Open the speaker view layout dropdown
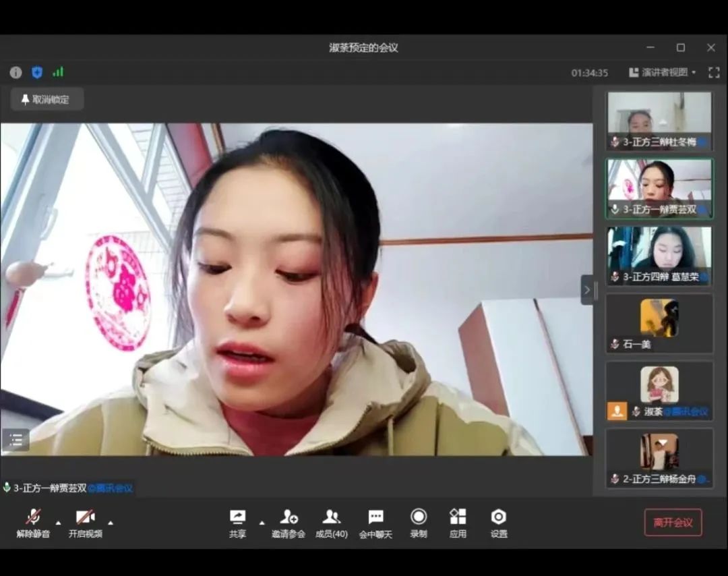 [663, 73]
